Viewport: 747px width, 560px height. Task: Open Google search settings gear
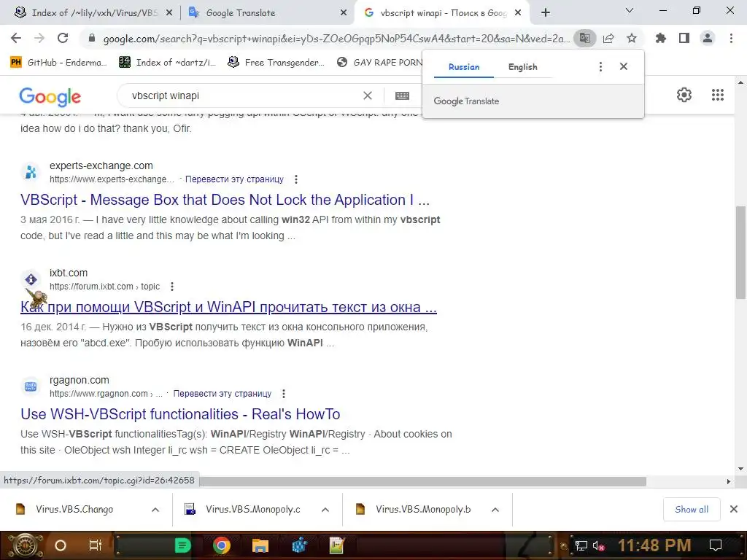pyautogui.click(x=684, y=95)
